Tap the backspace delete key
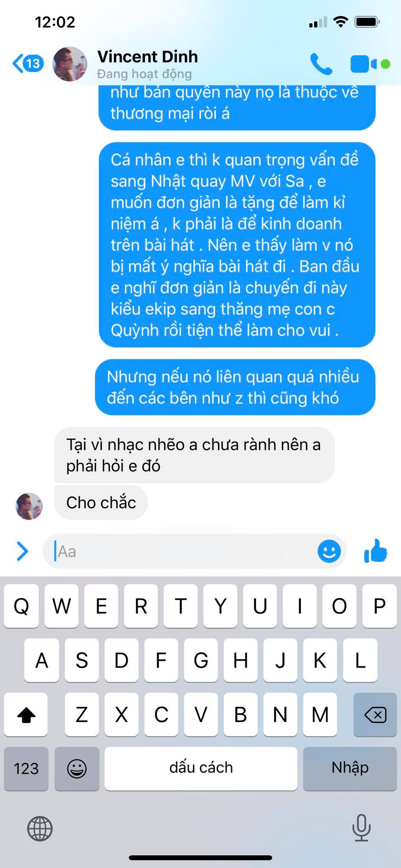 [x=375, y=715]
